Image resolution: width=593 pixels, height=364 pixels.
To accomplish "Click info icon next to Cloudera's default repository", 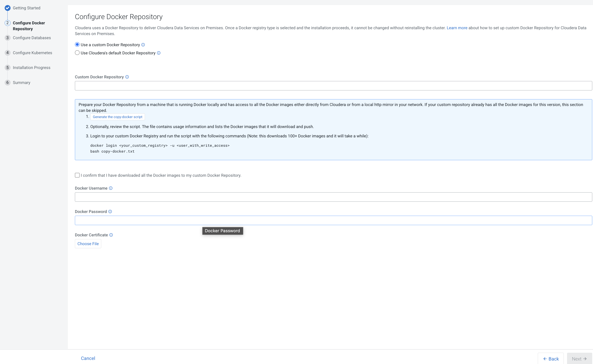I will tap(159, 53).
